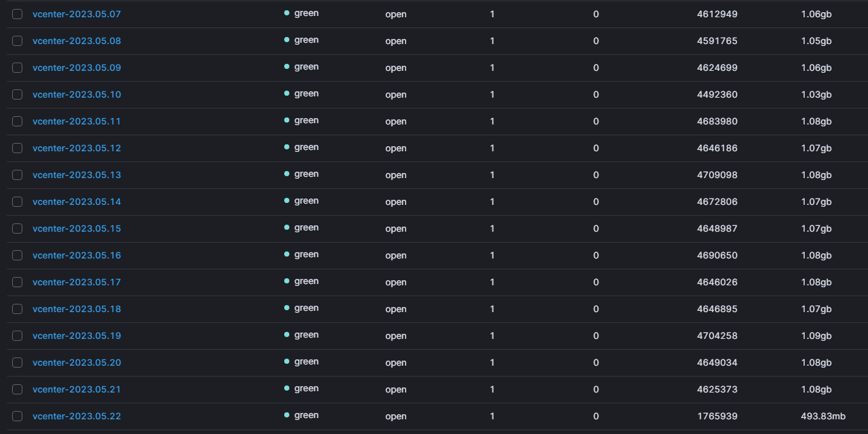Image resolution: width=868 pixels, height=434 pixels.
Task: View details of vcenter-2023.05.11
Action: pos(77,121)
